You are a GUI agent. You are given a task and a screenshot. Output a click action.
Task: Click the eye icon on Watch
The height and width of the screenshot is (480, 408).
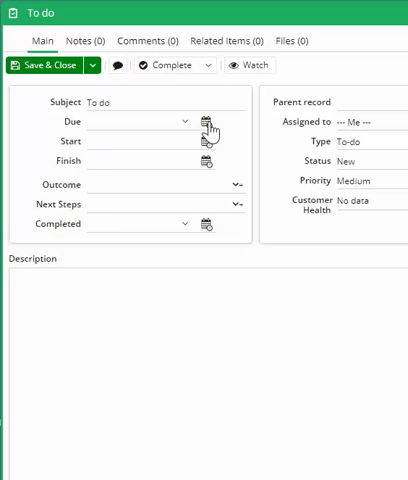click(x=234, y=65)
